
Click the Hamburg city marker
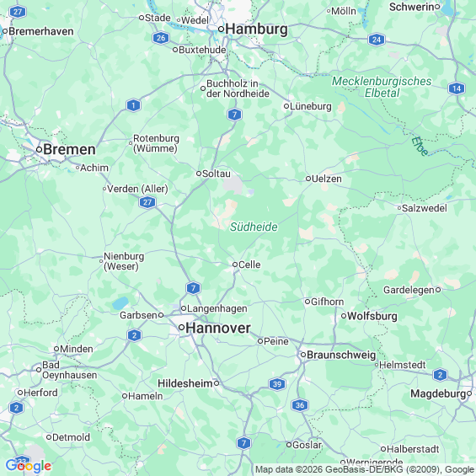click(x=222, y=29)
